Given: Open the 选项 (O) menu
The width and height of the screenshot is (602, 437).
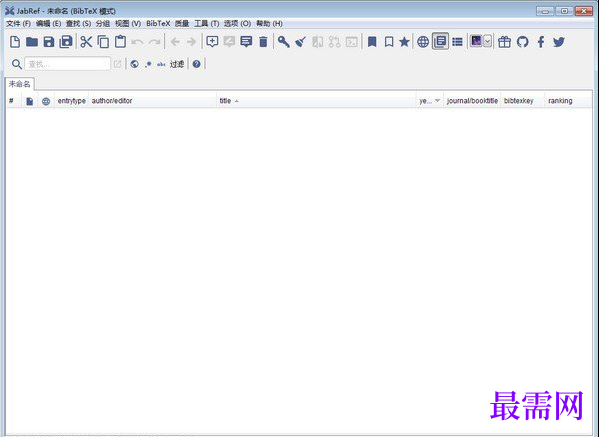Looking at the screenshot, I should pyautogui.click(x=237, y=24).
